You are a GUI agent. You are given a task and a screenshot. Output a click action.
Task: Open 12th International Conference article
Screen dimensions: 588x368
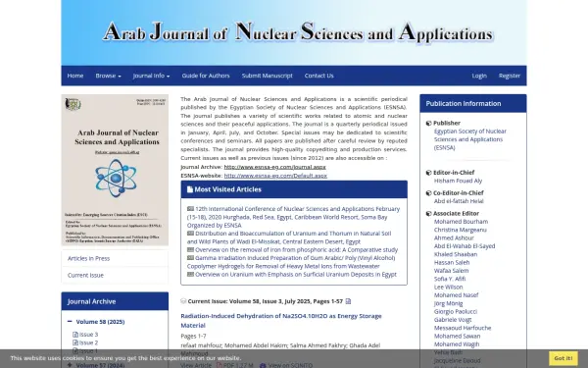(293, 217)
